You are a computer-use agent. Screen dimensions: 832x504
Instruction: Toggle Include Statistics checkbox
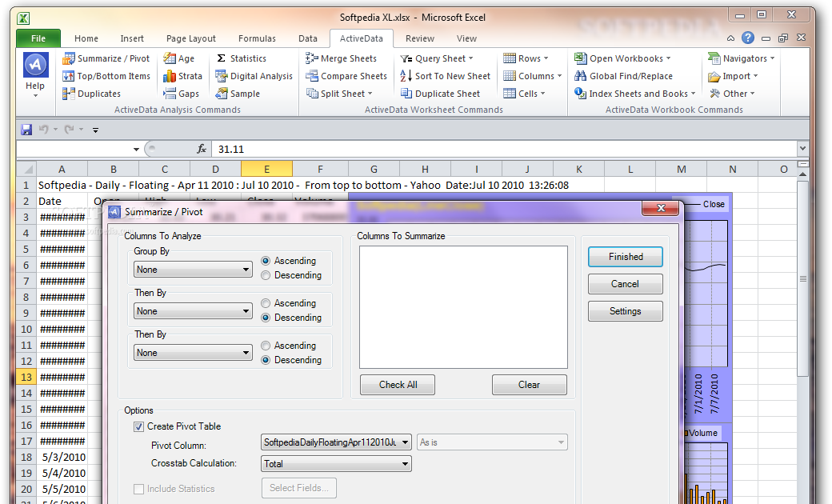pyautogui.click(x=139, y=489)
